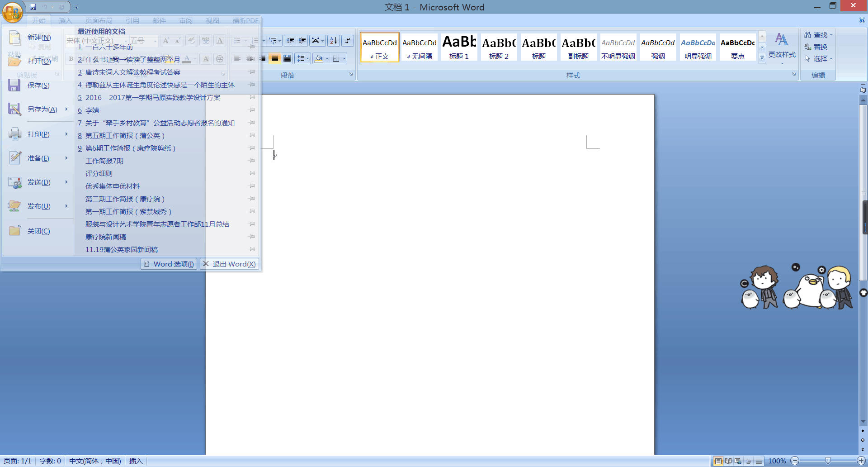Image resolution: width=868 pixels, height=467 pixels.
Task: Click the Save icon in quick access toolbar
Action: (33, 7)
